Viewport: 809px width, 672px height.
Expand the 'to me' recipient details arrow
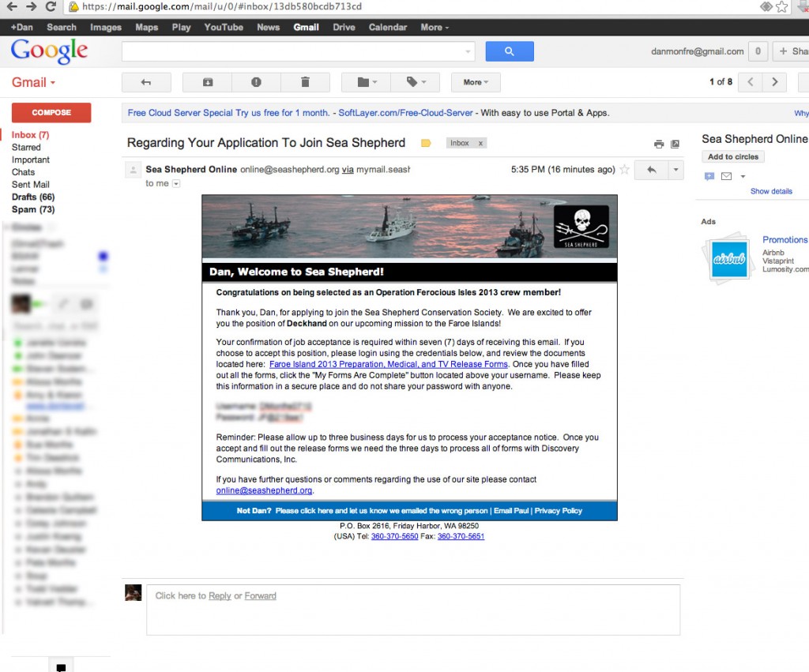(x=176, y=184)
